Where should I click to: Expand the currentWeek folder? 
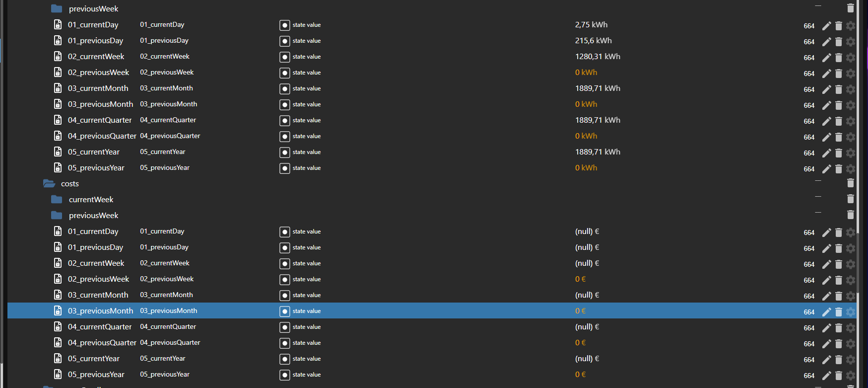click(x=57, y=199)
